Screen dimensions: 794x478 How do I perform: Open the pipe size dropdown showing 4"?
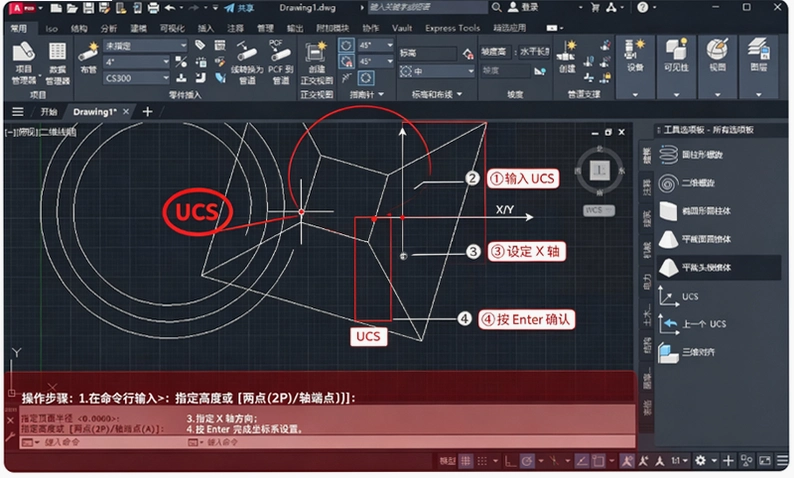(137, 62)
